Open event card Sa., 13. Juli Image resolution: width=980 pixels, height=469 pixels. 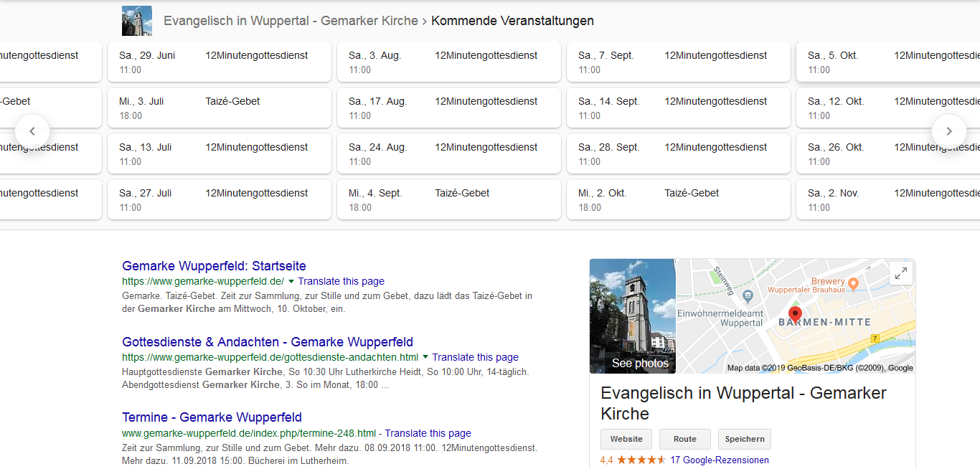pyautogui.click(x=220, y=153)
